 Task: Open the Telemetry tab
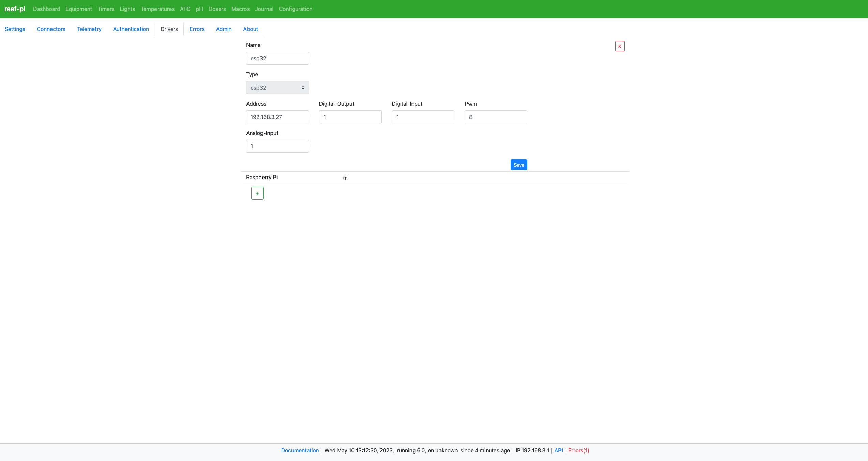pos(89,29)
